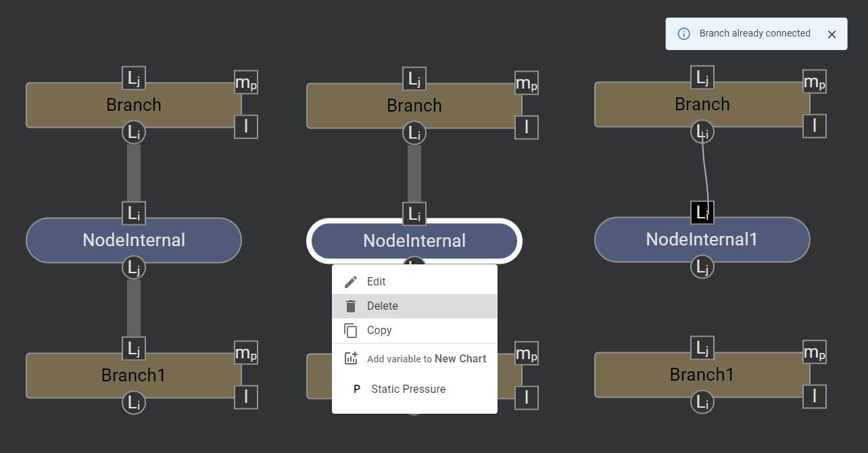Click the Delete trash icon in context menu
868x453 pixels.
(351, 306)
